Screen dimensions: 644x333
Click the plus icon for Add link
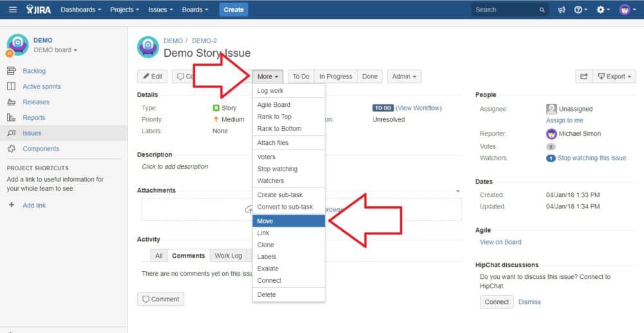coord(12,205)
